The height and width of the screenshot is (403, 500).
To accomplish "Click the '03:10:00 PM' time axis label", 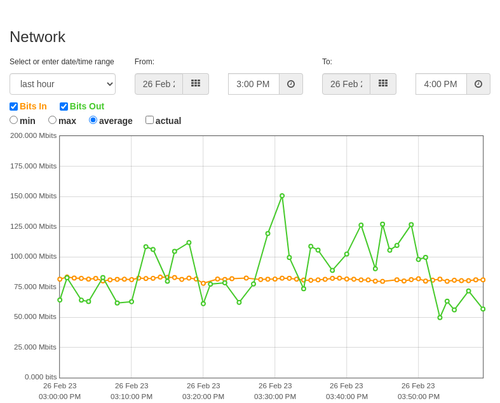I will (x=131, y=397).
